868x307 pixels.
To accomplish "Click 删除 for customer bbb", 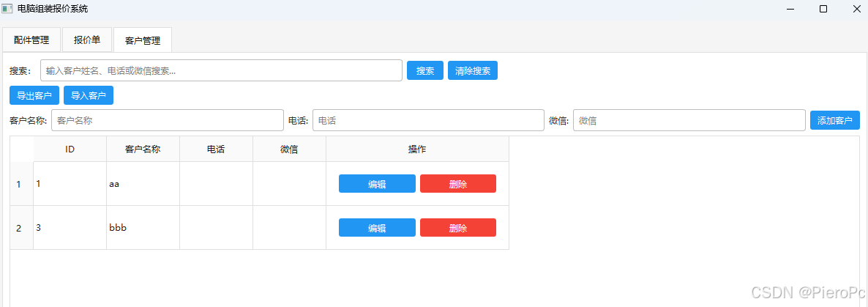I will click(458, 227).
